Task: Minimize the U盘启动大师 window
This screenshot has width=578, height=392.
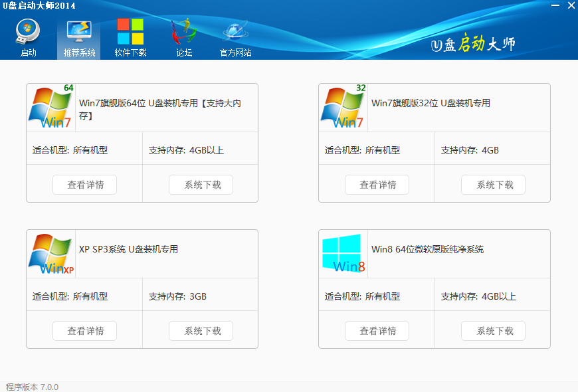Action: [x=555, y=5]
